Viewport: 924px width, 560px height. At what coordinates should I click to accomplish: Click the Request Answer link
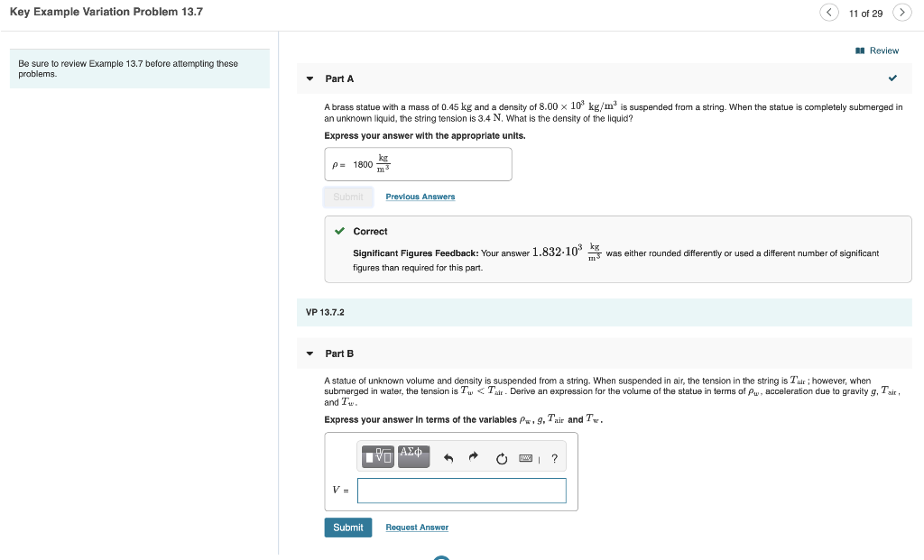[417, 527]
